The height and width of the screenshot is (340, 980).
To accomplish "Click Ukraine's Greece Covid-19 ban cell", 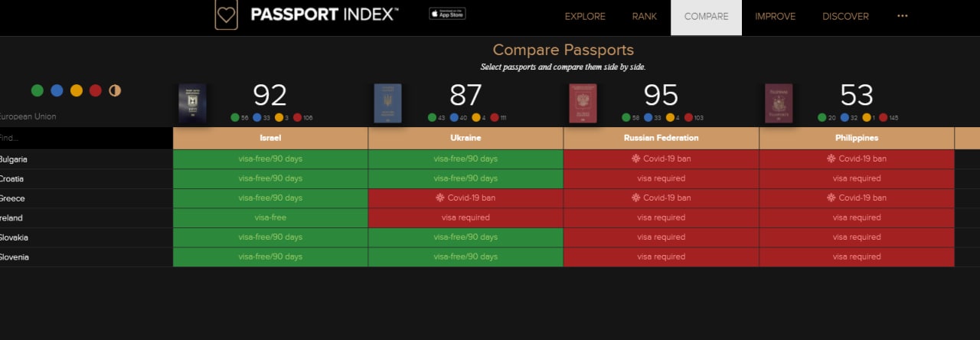I will 465,198.
